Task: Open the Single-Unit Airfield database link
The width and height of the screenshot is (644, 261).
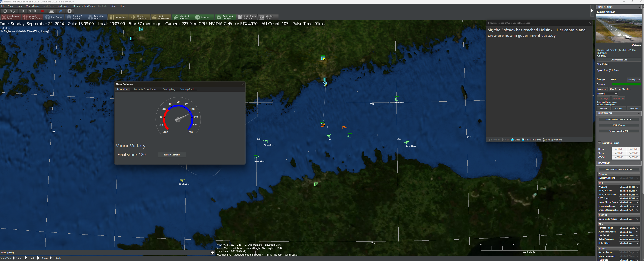Action: 617,51
